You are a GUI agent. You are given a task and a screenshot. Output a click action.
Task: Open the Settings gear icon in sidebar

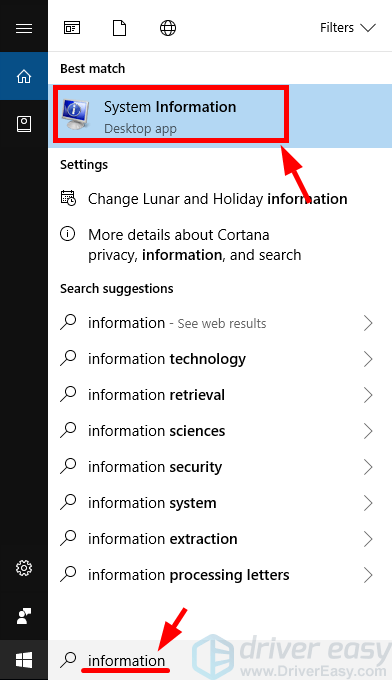pyautogui.click(x=24, y=567)
